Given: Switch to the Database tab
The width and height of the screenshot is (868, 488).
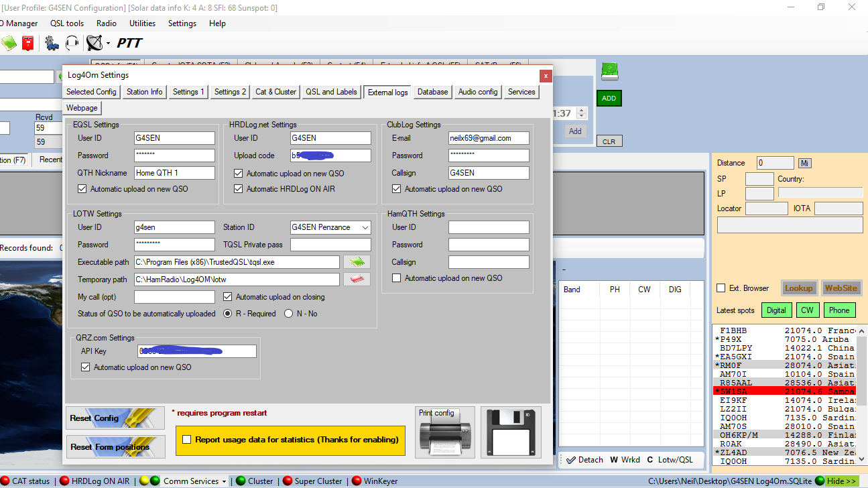Looking at the screenshot, I should (x=433, y=92).
